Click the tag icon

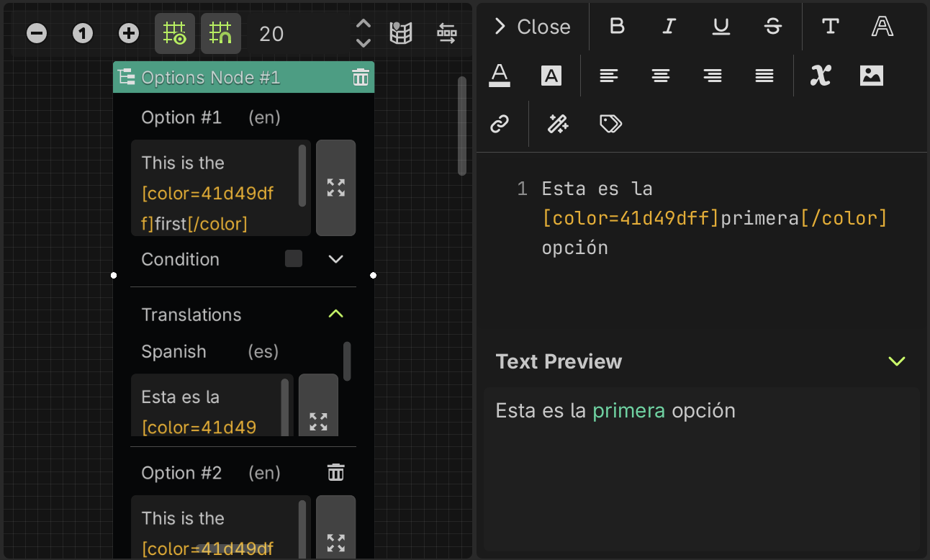610,124
